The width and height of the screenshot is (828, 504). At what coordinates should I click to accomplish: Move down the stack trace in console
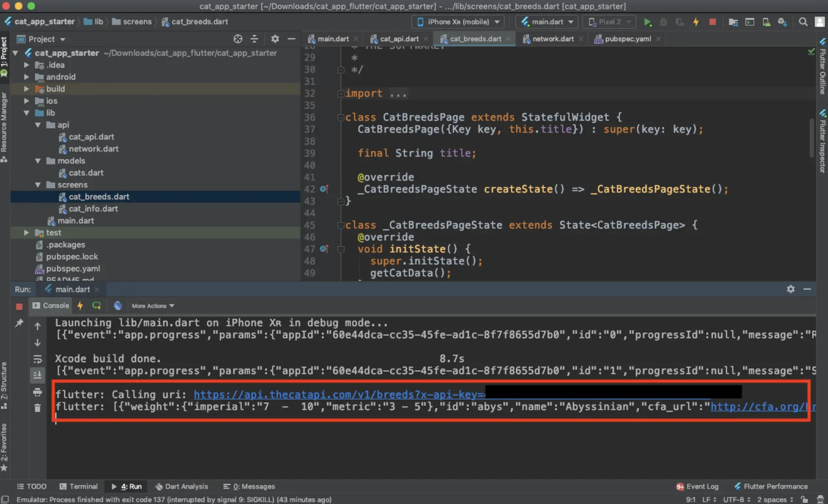coord(38,343)
